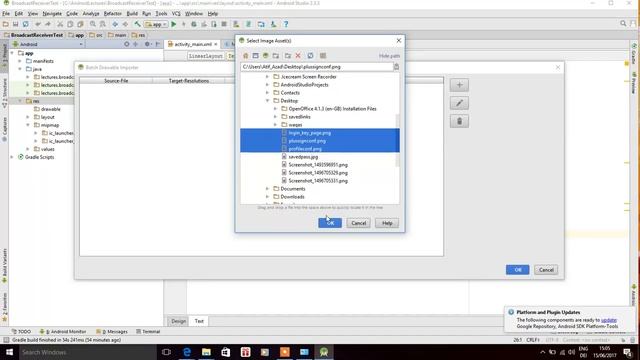This screenshot has height=360, width=640.
Task: Refresh the file chooser tree
Action: (310, 56)
